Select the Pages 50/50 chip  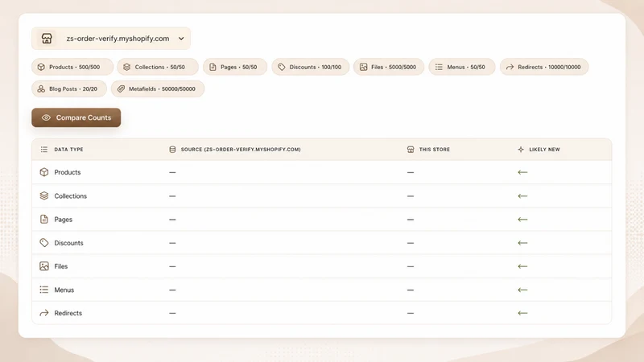(x=235, y=67)
